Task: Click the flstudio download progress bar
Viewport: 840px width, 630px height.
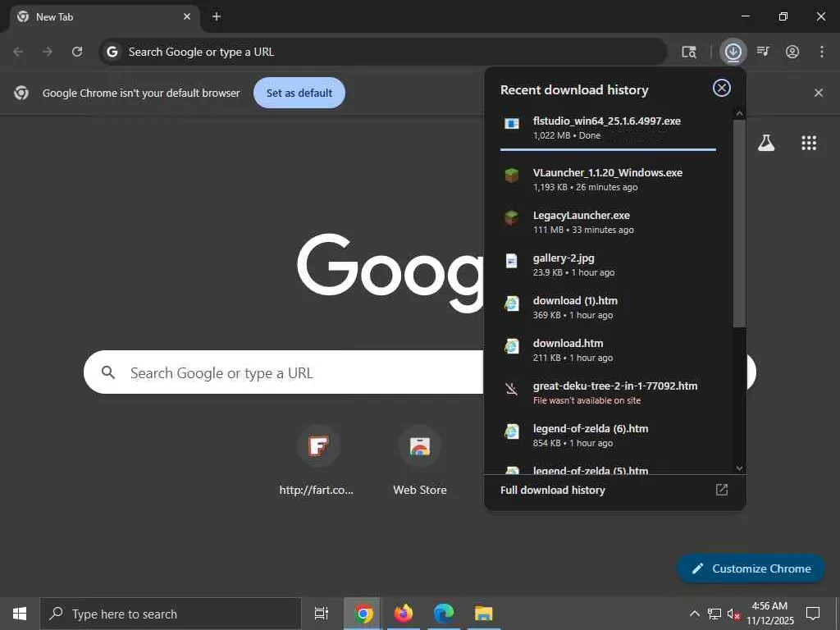Action: (608, 149)
